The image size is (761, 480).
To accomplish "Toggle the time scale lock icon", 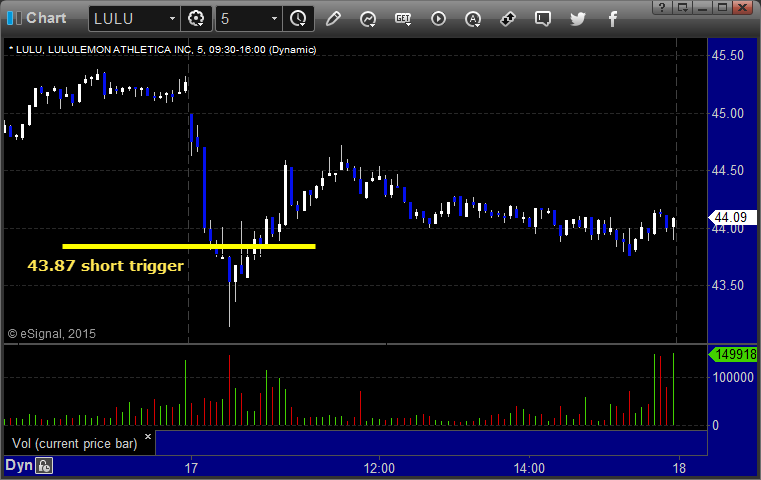I will pyautogui.click(x=44, y=466).
